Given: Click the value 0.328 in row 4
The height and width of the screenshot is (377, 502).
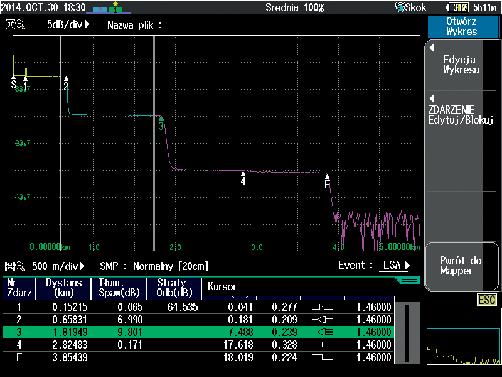Looking at the screenshot, I should click(x=284, y=345).
